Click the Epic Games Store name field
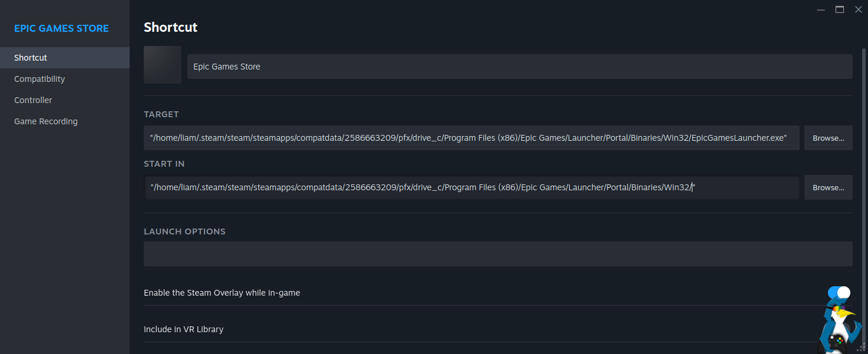 coord(519,67)
